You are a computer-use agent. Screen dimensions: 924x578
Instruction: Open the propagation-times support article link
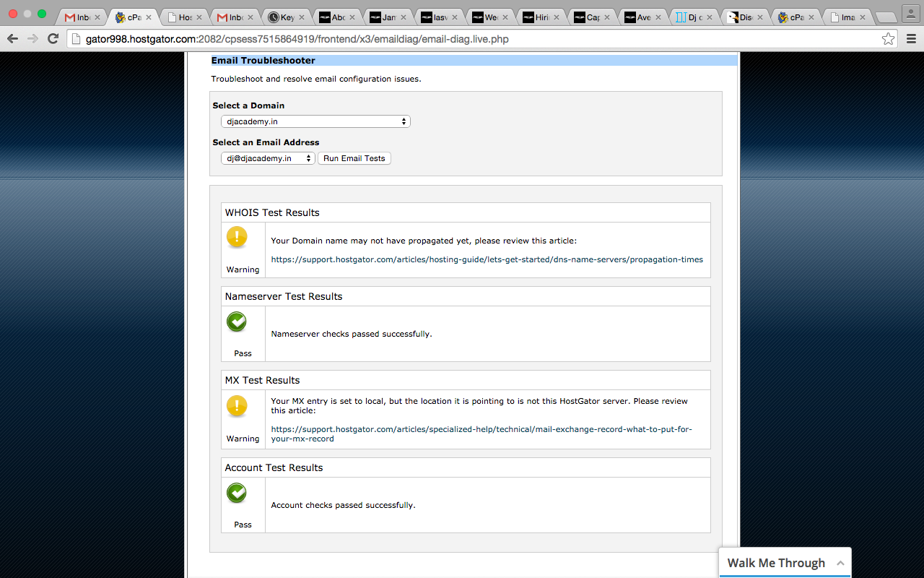[487, 259]
